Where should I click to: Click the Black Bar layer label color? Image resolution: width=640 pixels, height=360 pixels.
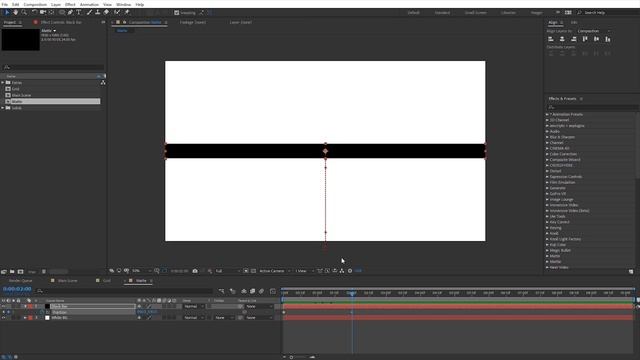[x=30, y=307]
